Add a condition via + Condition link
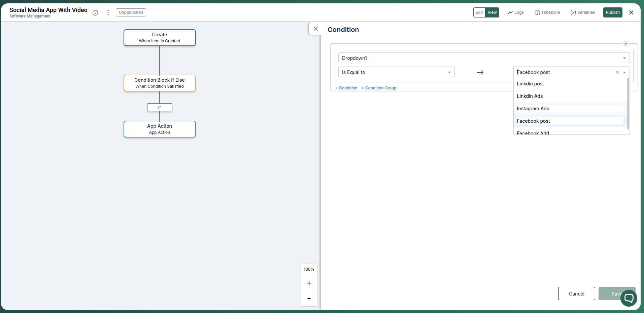644x313 pixels. click(346, 88)
